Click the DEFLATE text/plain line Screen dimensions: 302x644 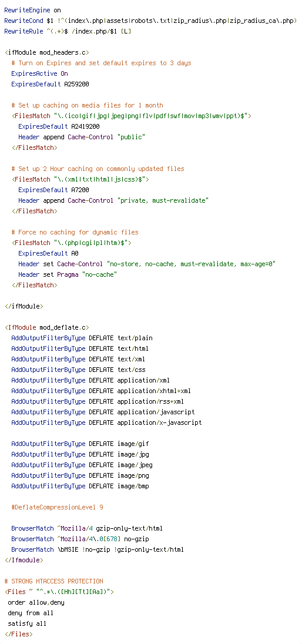tap(82, 338)
